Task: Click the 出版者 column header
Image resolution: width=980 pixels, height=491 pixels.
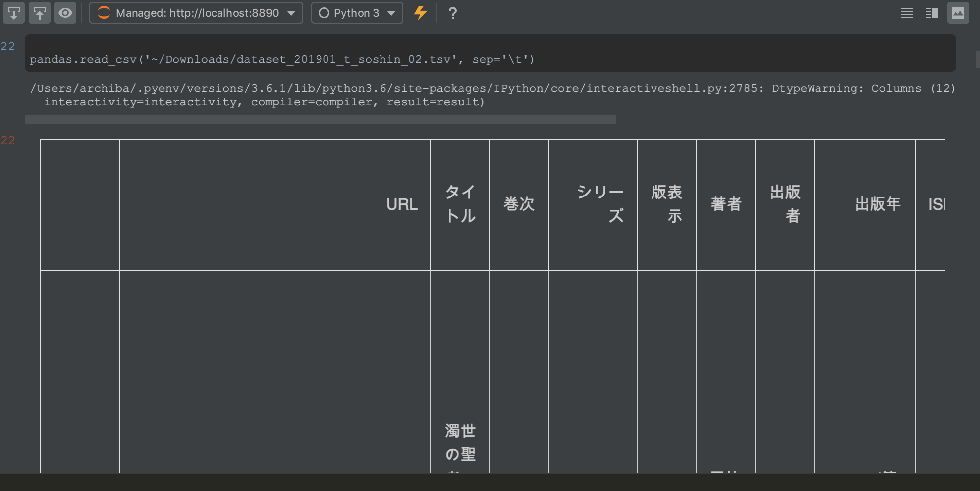Action: [785, 204]
